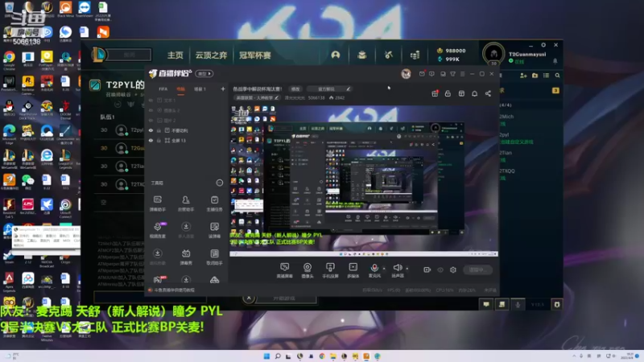Open the loot hammer icon in League top bar
This screenshot has height=362, width=644.
[389, 55]
